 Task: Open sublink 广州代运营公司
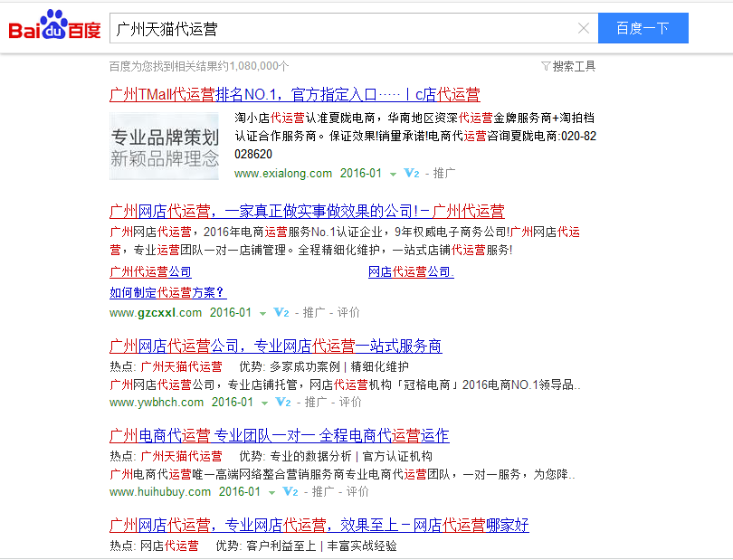click(x=150, y=271)
